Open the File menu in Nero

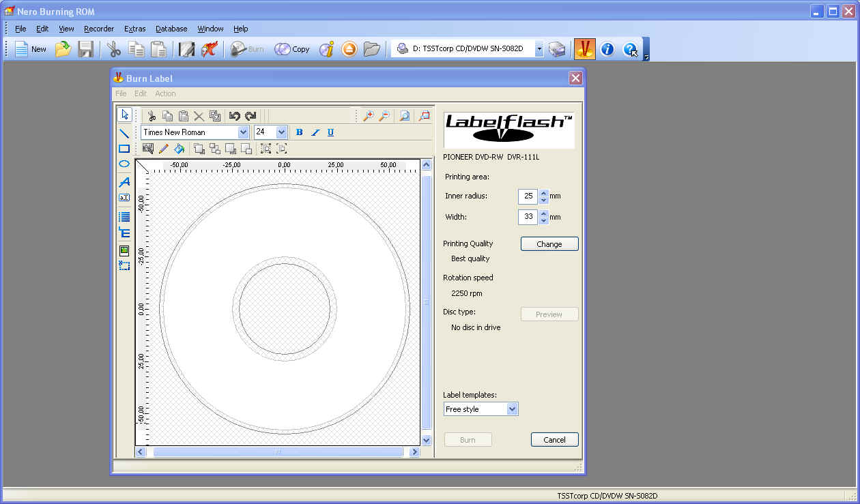click(x=20, y=29)
